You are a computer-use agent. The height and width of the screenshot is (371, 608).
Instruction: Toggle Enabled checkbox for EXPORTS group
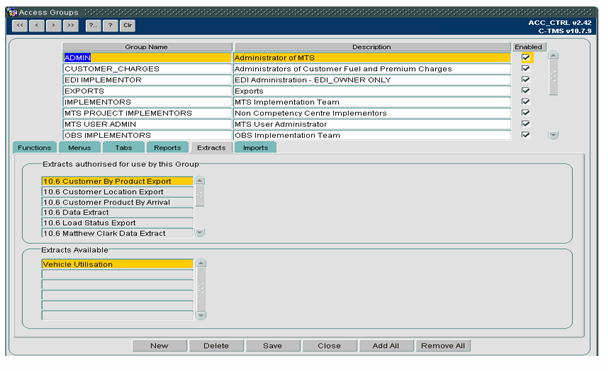[x=526, y=90]
